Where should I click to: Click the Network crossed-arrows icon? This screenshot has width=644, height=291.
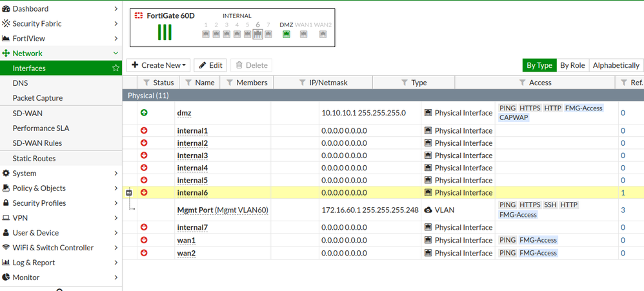[x=6, y=54]
